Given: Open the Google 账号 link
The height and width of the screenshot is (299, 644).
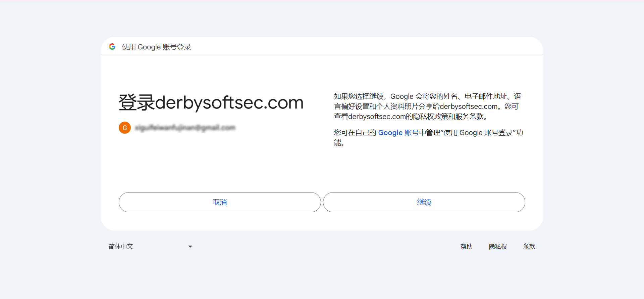Looking at the screenshot, I should tap(398, 133).
